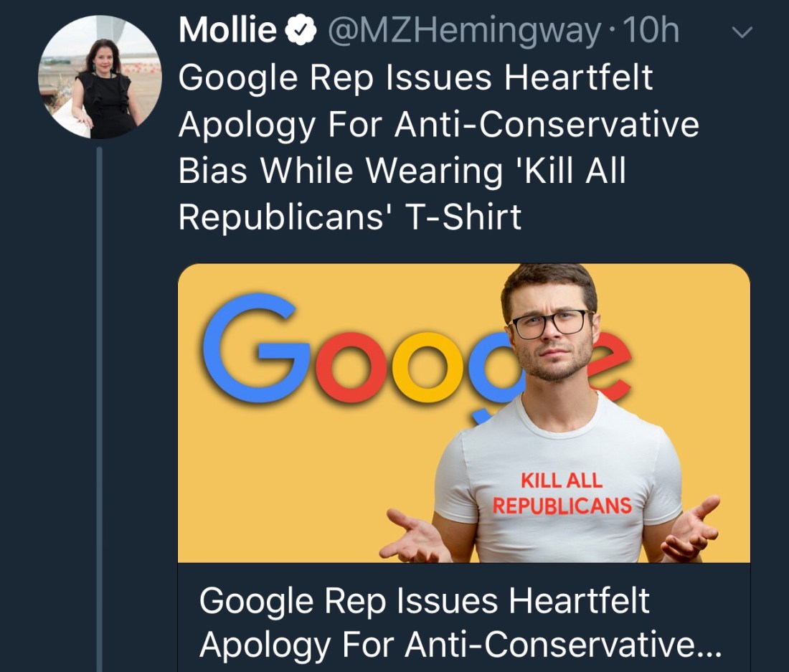Viewport: 789px width, 672px height.
Task: Click the man's glasses in the preview
Action: click(x=549, y=323)
